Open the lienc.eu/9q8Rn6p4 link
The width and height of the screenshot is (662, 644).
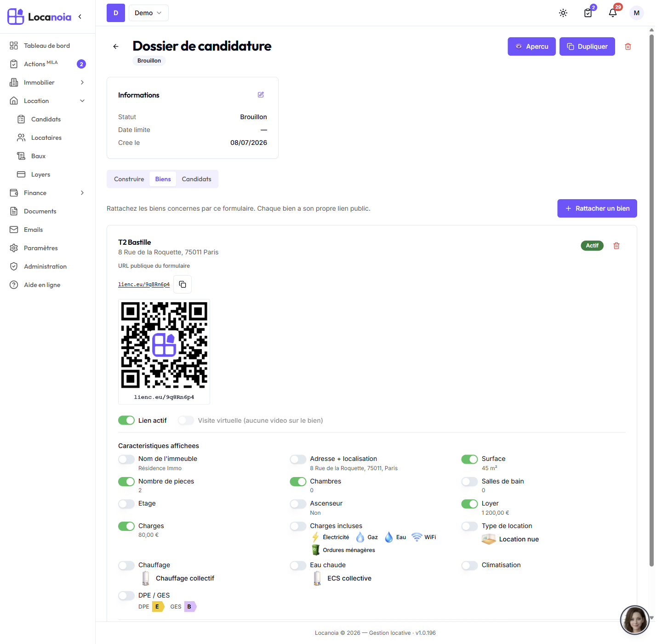coord(144,284)
